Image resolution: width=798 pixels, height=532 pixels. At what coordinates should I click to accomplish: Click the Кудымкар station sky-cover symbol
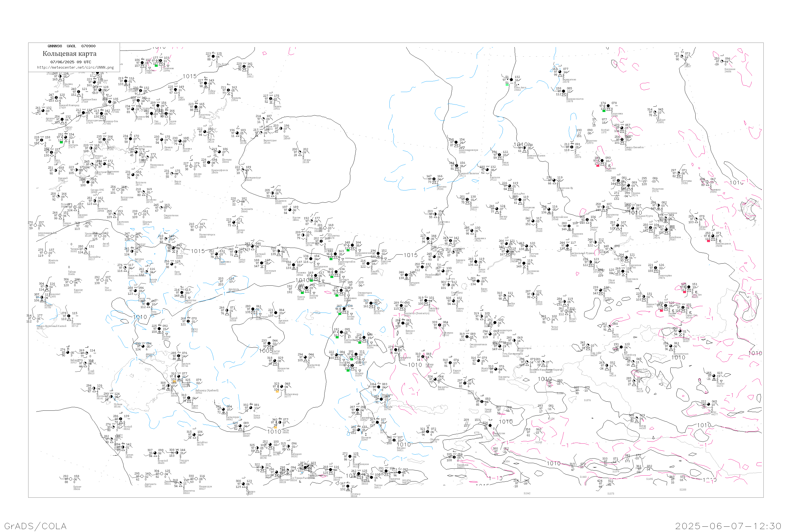196,107
